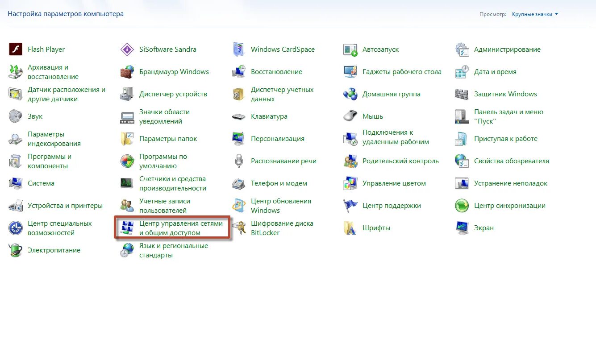Click the Гаджеты рабочего стола icon
This screenshot has width=596, height=364.
pyautogui.click(x=350, y=71)
